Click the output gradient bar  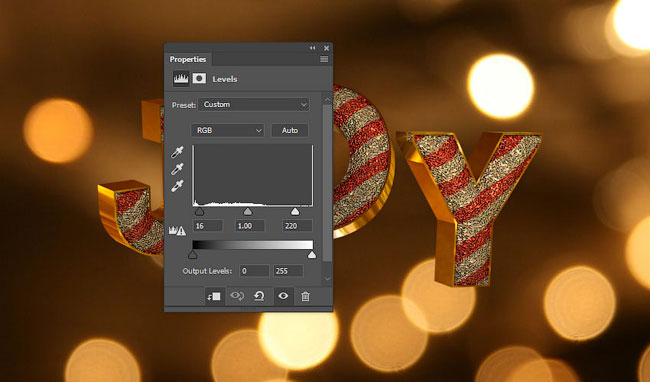pos(252,244)
